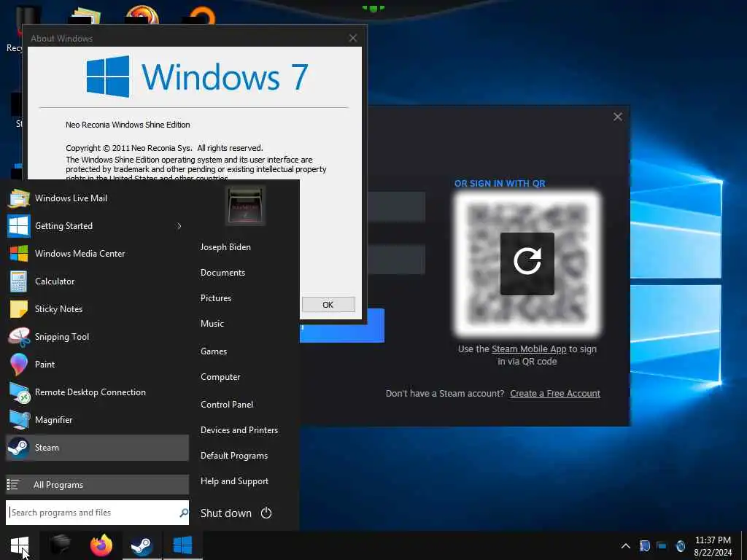Open Sticky Notes icon
Viewport: 747px width, 560px height.
click(x=18, y=309)
